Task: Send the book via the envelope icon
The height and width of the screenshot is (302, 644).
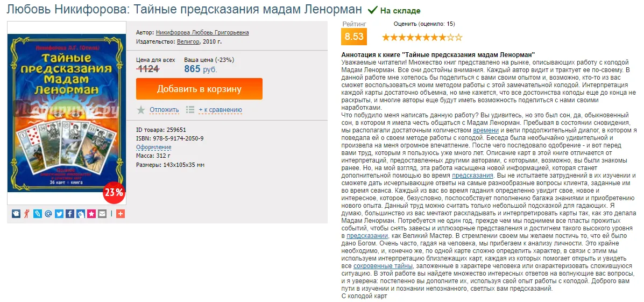Action: pyautogui.click(x=102, y=214)
